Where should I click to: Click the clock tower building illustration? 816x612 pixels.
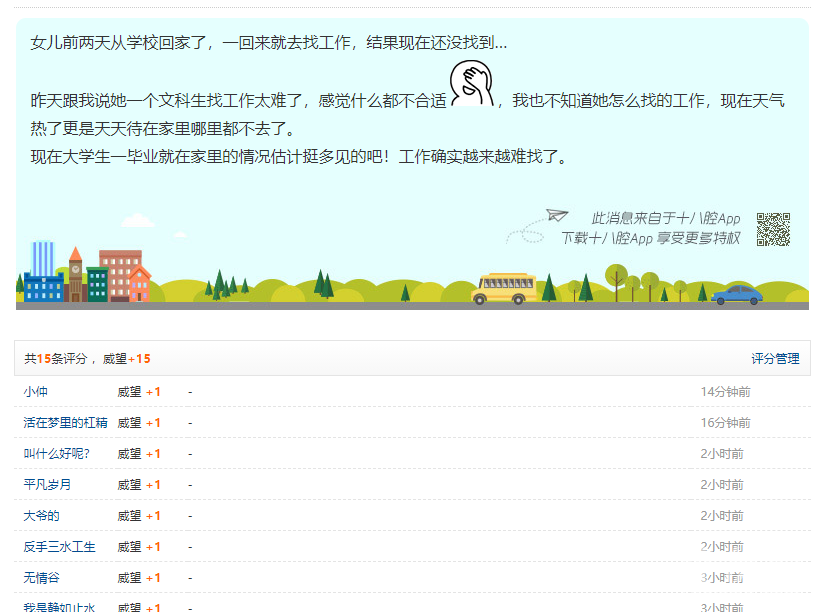tap(75, 275)
